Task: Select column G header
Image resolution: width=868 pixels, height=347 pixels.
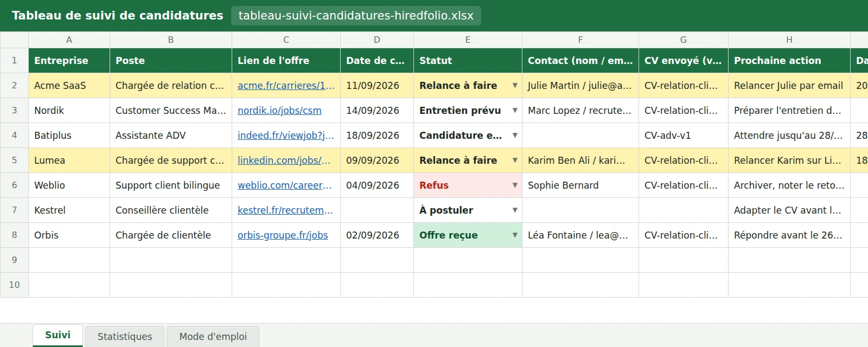Action: [684, 40]
